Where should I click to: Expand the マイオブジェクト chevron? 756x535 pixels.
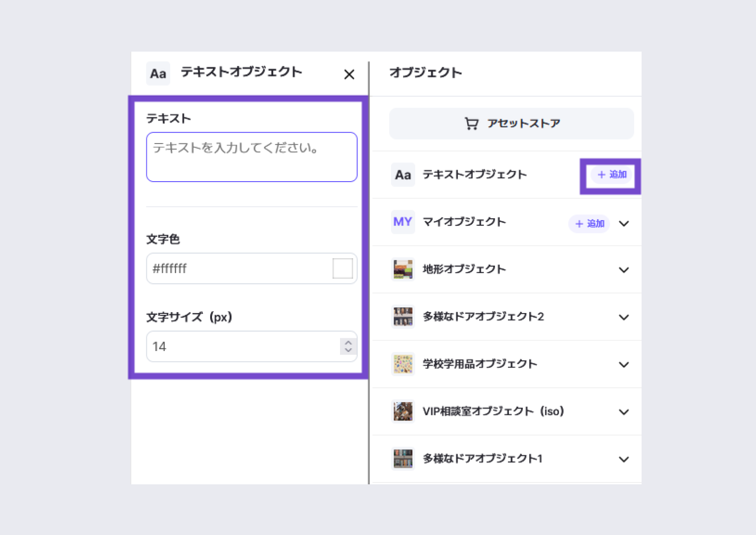tap(624, 224)
